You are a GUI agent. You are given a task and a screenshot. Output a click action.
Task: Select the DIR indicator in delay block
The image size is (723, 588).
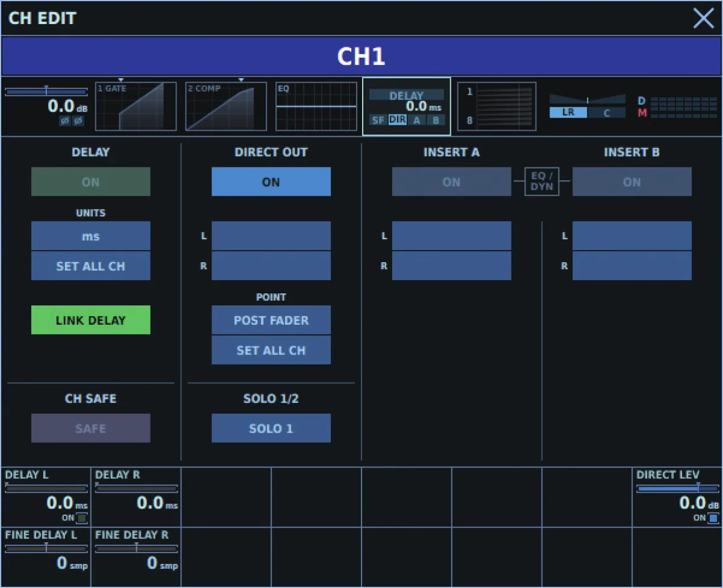397,120
